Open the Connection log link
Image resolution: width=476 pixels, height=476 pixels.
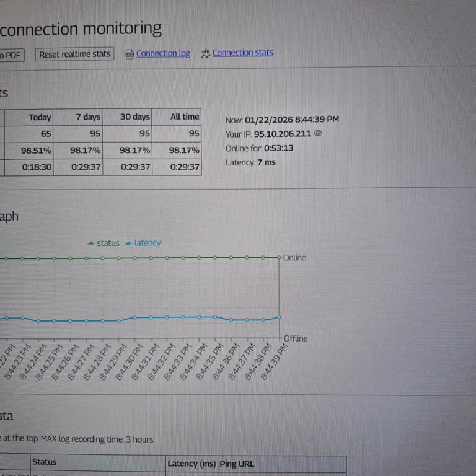pos(163,53)
